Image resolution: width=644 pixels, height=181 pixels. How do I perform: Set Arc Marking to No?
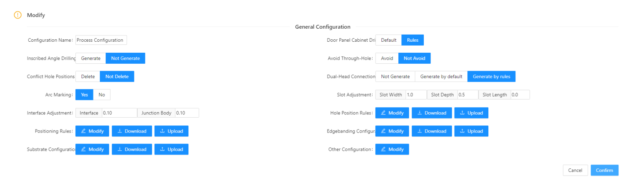tap(102, 94)
